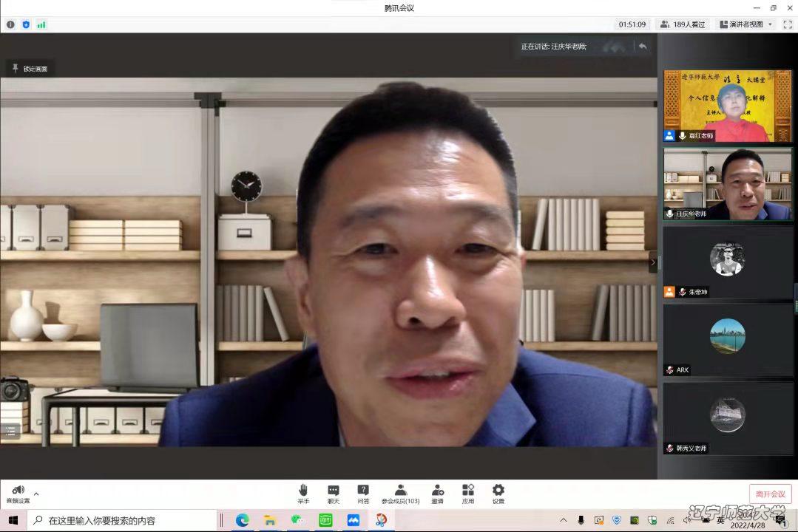Open the invite (邀请) icon
Viewport: 798px width, 532px height.
(437, 493)
